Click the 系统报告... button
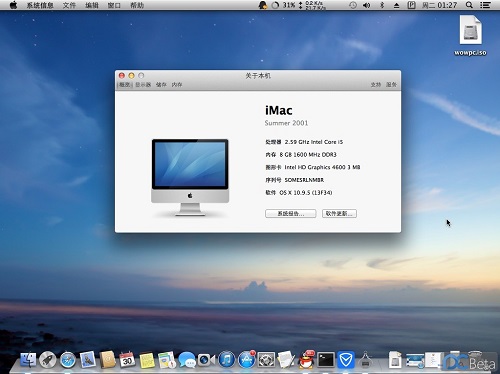The image size is (500, 374). 291,214
